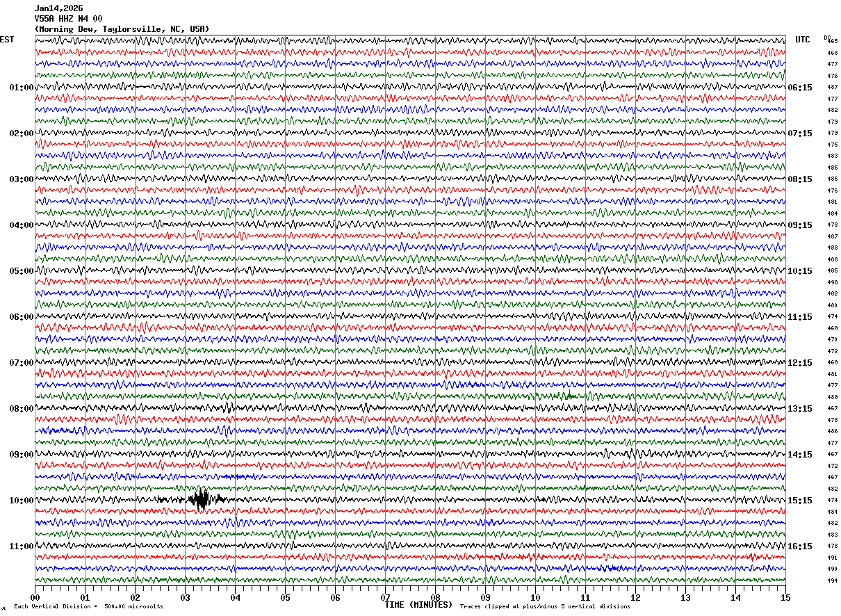Select the 03:00 EST time label
This screenshot has height=616, width=841.
(22, 179)
